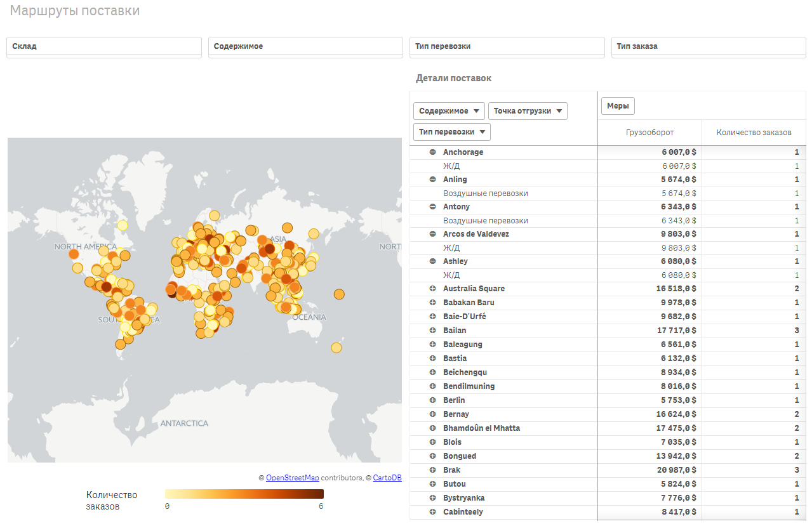Open the Тип перевозки pivot dropdown
The width and height of the screenshot is (812, 526).
pyautogui.click(x=451, y=132)
